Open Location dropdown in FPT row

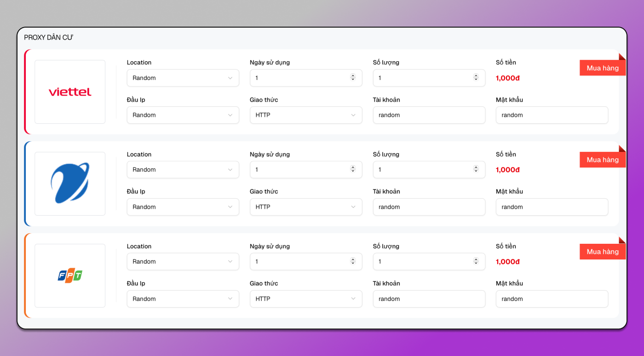[x=183, y=261]
